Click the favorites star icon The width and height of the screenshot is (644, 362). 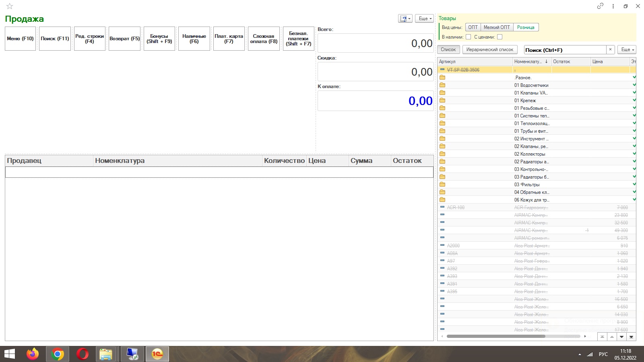[10, 6]
